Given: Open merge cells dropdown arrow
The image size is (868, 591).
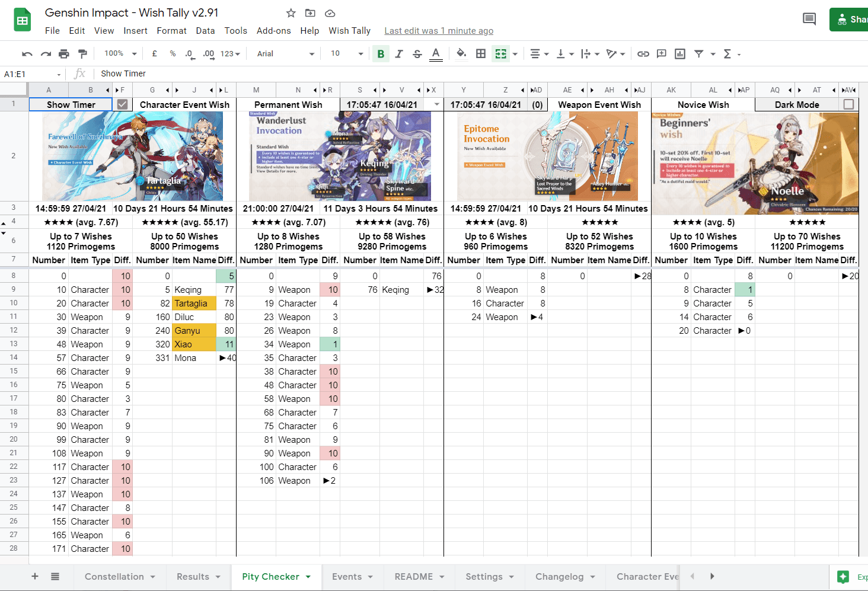Looking at the screenshot, I should 515,54.
